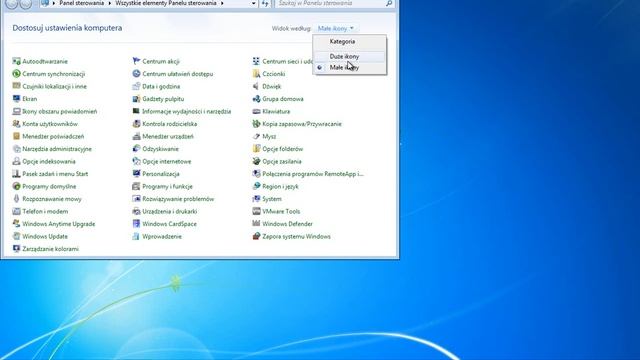Click the Narzędzia administracyjne icon

[16, 149]
